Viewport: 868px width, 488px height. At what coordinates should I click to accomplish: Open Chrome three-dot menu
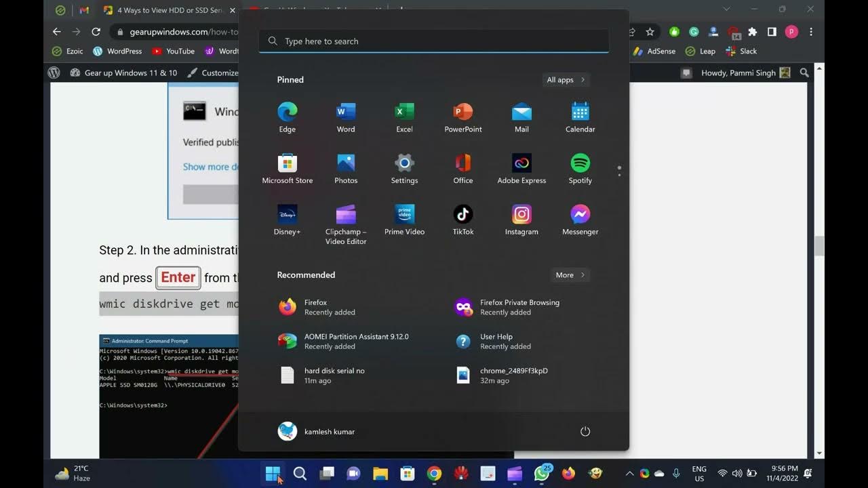click(x=811, y=32)
